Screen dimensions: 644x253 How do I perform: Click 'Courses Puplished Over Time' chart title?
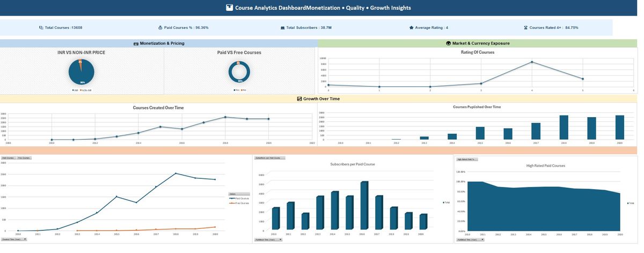click(x=477, y=107)
